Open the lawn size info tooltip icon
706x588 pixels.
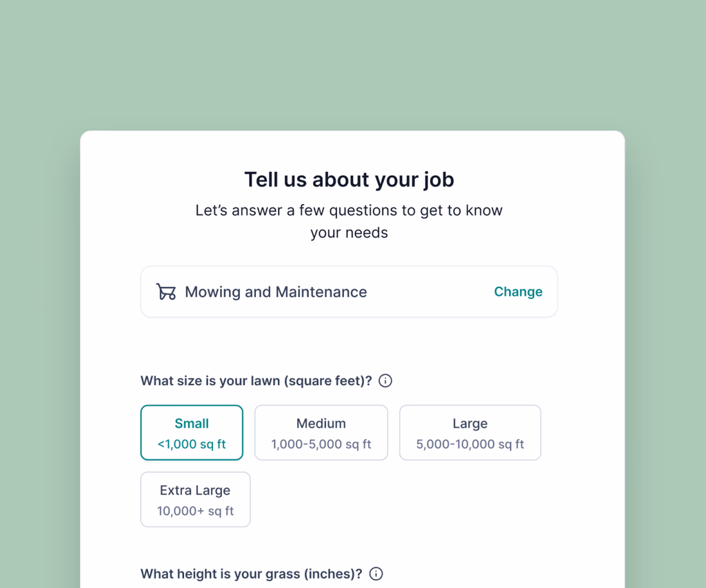[x=385, y=381]
